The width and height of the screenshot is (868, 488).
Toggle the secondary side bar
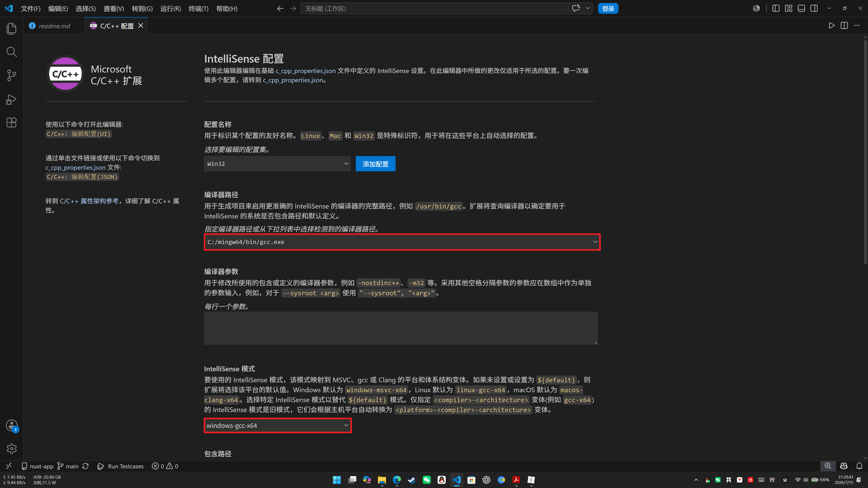(x=814, y=8)
